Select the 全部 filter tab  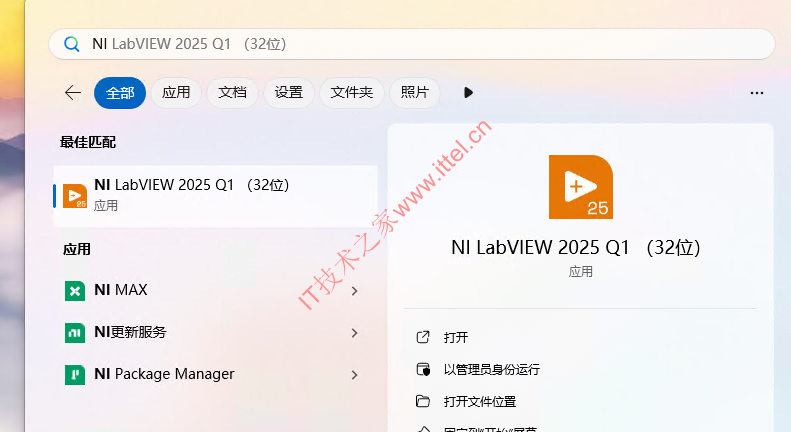pyautogui.click(x=120, y=93)
